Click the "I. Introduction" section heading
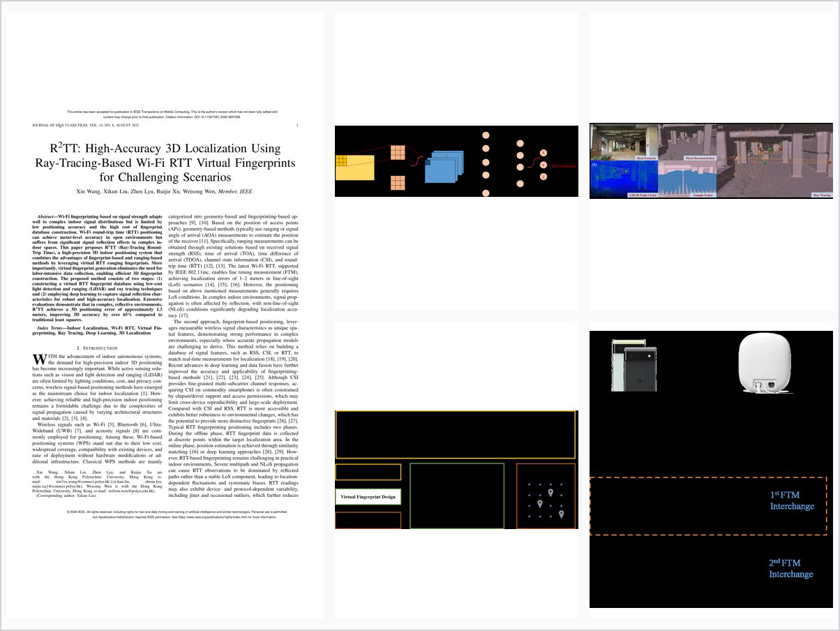The width and height of the screenshot is (840, 631). coord(98,347)
